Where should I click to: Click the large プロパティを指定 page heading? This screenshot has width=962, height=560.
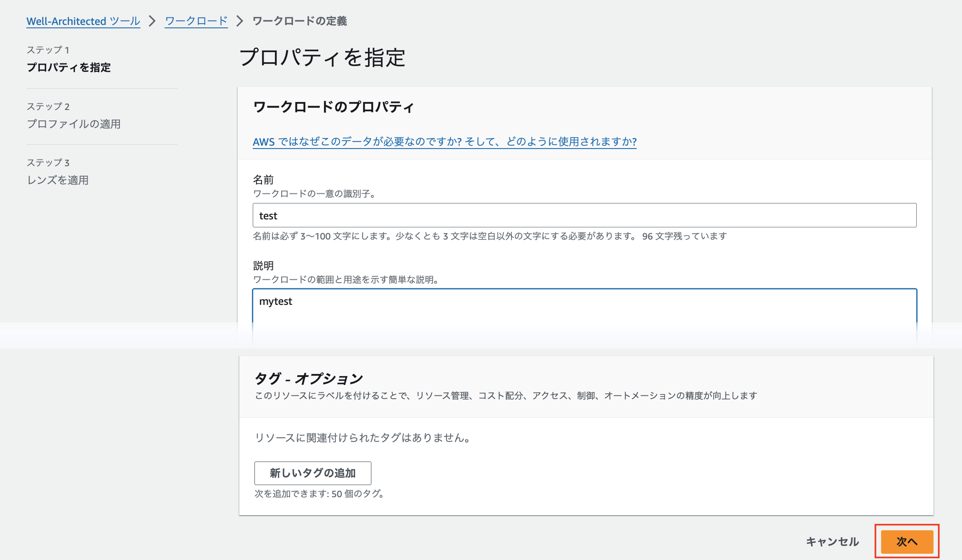coord(322,58)
